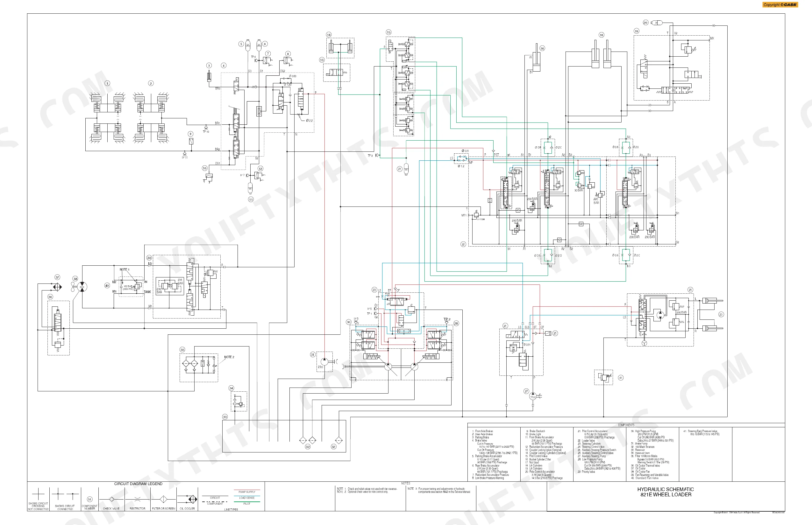Click component number 41 callout circle
The height and width of the screenshot is (525, 812).
pyautogui.click(x=621, y=377)
